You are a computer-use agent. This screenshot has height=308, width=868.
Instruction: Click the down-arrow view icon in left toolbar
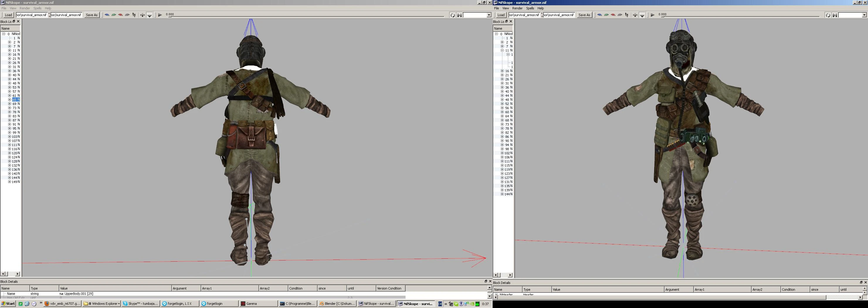(x=150, y=15)
